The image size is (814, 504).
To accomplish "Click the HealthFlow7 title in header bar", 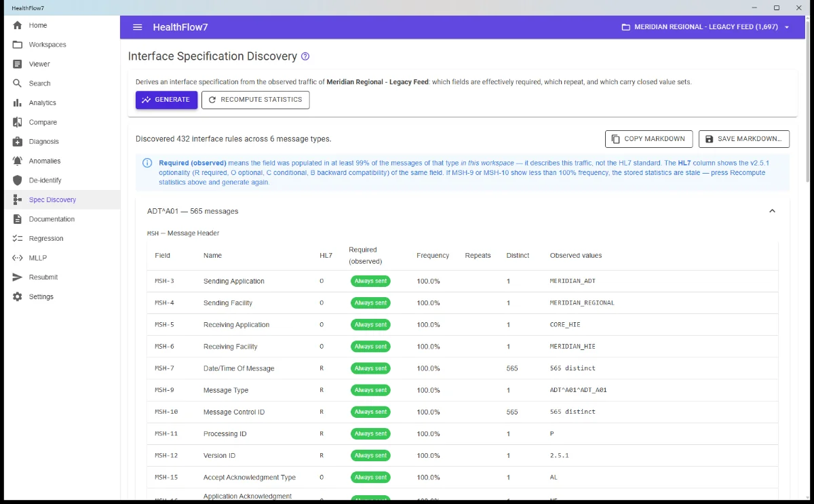I will pyautogui.click(x=180, y=27).
